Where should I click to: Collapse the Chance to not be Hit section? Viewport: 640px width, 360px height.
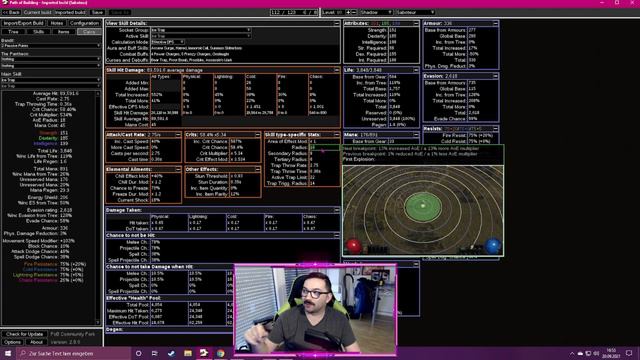click(336, 235)
